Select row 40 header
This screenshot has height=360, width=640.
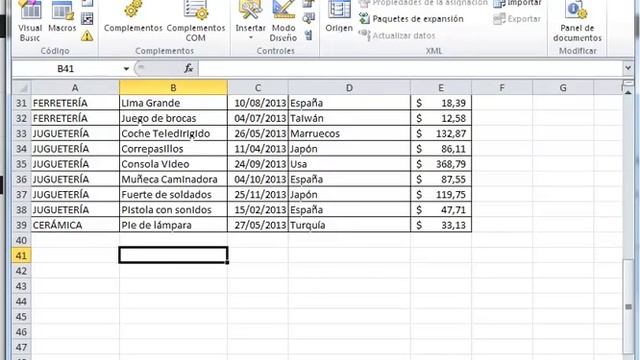tap(21, 240)
